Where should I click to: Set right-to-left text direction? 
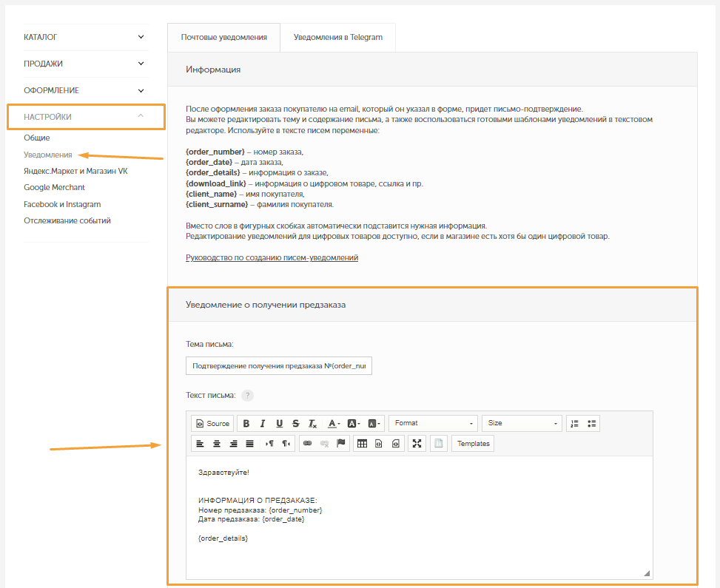(x=286, y=444)
